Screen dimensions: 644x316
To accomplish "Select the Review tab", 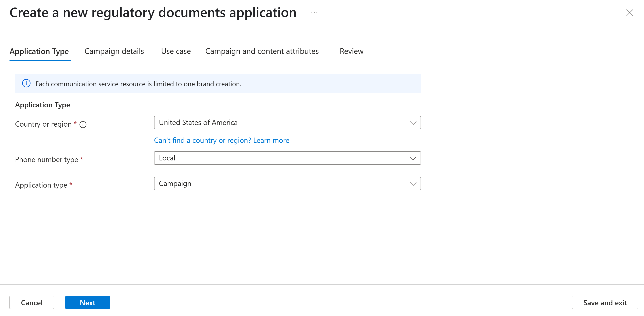I will click(351, 51).
